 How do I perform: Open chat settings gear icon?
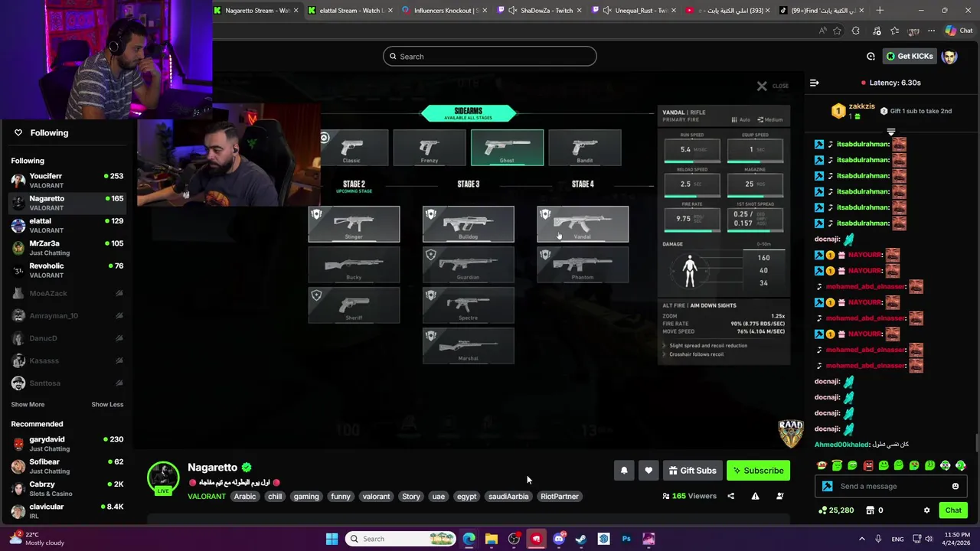click(x=926, y=510)
